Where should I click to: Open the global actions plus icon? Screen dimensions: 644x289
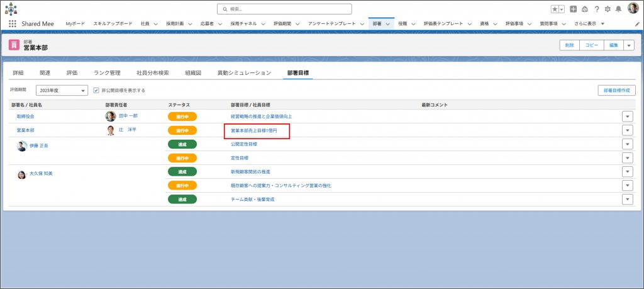tap(573, 9)
